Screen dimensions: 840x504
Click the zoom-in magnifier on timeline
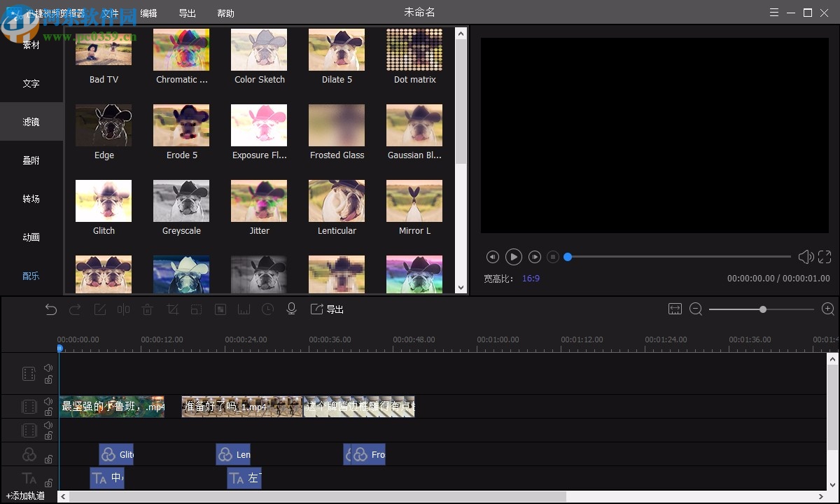click(x=828, y=309)
